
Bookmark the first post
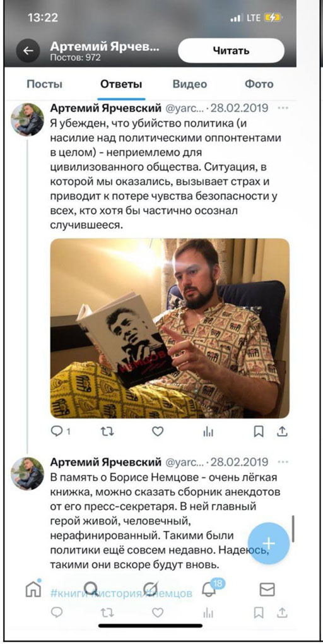pyautogui.click(x=258, y=431)
